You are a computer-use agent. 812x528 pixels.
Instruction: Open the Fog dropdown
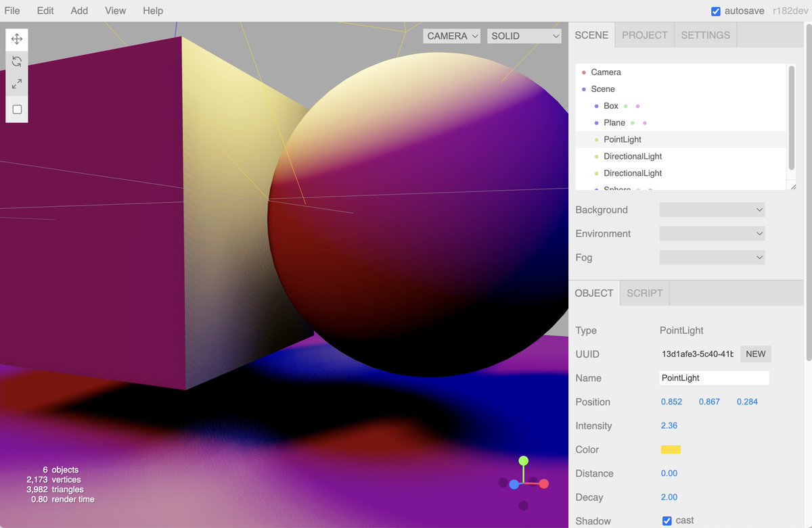pyautogui.click(x=712, y=257)
